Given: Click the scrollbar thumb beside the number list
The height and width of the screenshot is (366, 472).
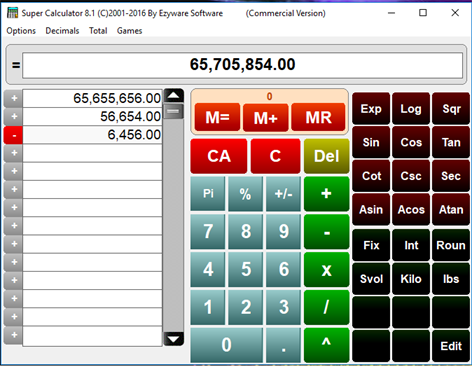Looking at the screenshot, I should click(174, 111).
